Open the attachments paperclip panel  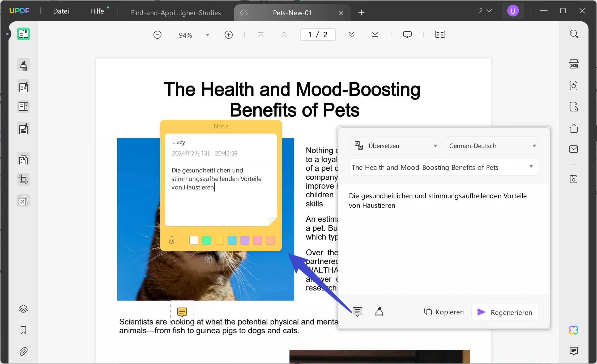23,351
